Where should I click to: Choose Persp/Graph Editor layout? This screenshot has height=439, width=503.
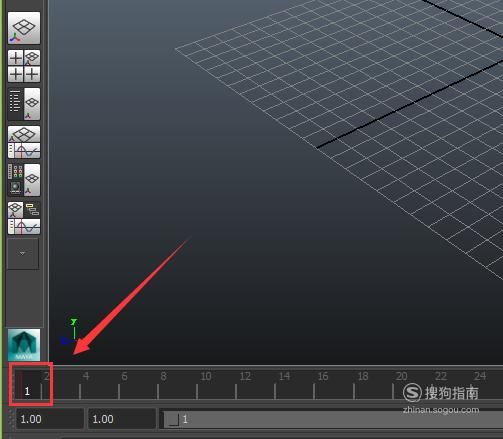pos(24,142)
